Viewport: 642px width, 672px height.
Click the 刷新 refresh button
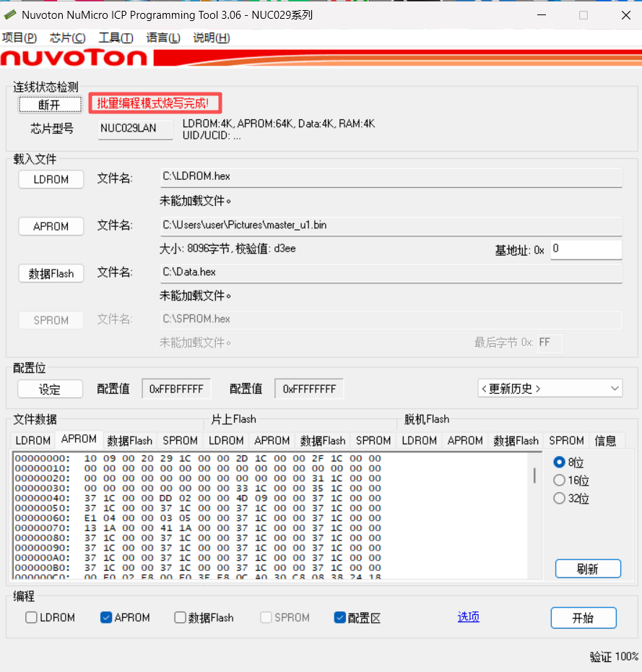point(588,569)
